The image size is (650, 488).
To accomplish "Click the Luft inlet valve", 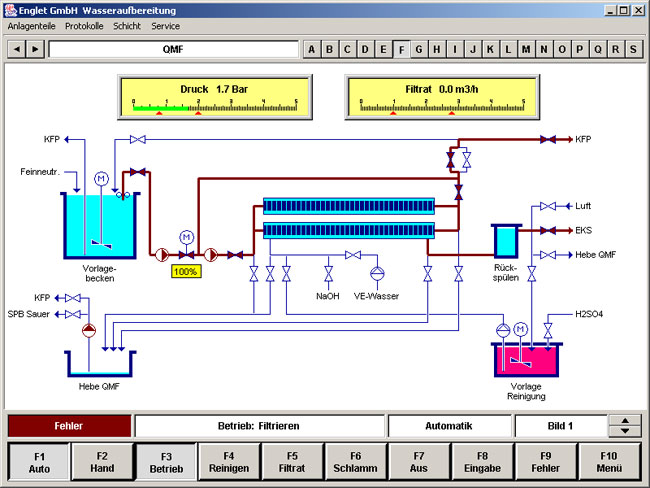I will coord(547,206).
